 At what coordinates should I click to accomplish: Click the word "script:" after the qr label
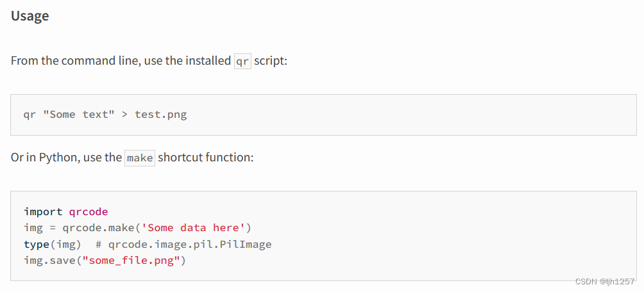point(270,61)
